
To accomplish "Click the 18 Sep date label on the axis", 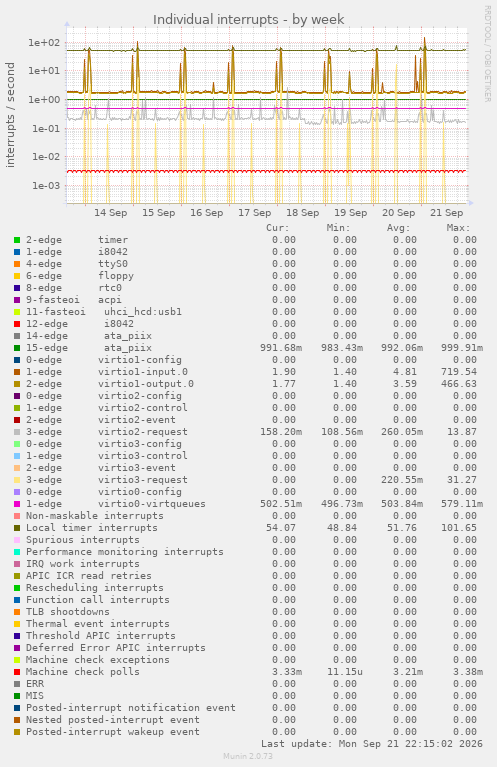I will coord(302,213).
